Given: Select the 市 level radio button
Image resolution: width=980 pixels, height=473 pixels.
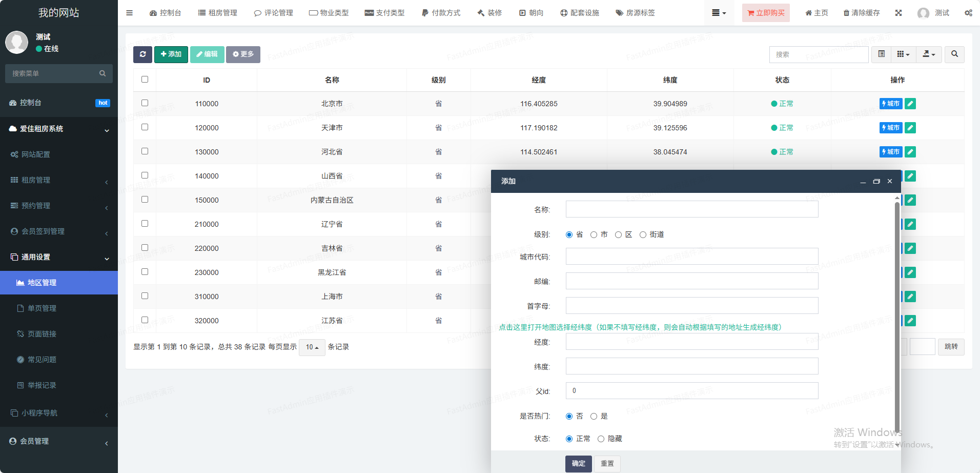Looking at the screenshot, I should pyautogui.click(x=594, y=235).
